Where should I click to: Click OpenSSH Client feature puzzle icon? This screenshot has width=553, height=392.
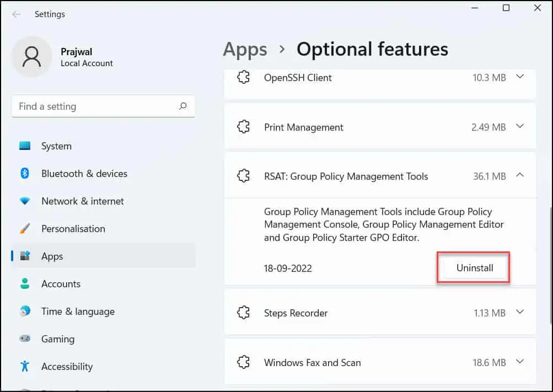[x=243, y=77]
